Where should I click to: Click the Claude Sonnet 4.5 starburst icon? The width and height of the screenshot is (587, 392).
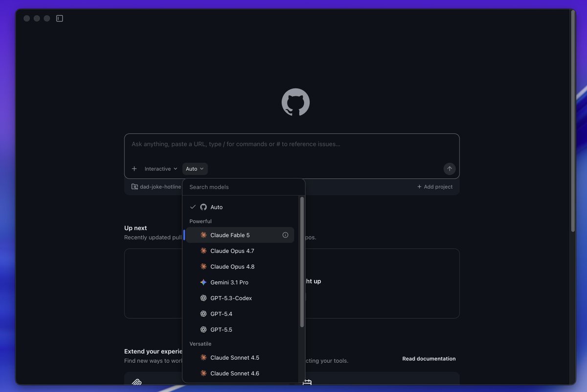(x=203, y=357)
